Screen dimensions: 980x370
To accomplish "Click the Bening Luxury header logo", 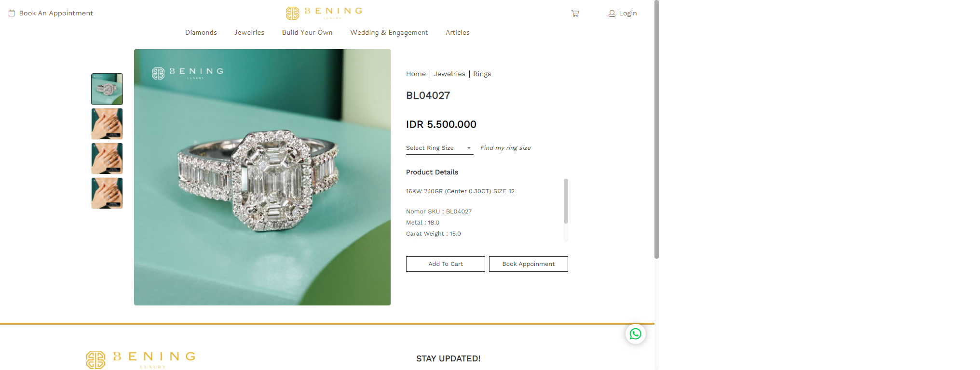I will tap(324, 13).
